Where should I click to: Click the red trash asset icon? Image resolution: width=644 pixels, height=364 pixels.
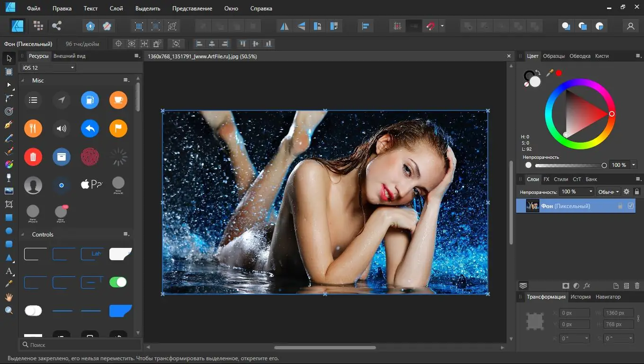pyautogui.click(x=33, y=157)
